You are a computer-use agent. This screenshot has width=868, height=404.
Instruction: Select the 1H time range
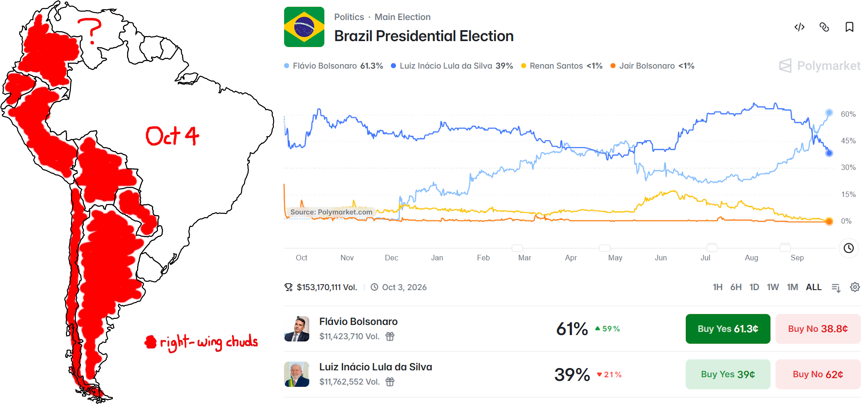pos(717,287)
